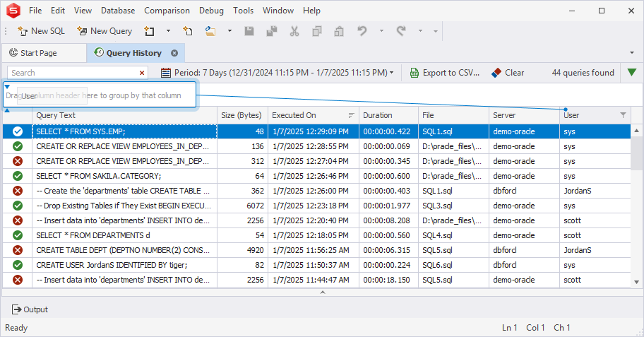Click the Undo arrow icon

coord(362,31)
